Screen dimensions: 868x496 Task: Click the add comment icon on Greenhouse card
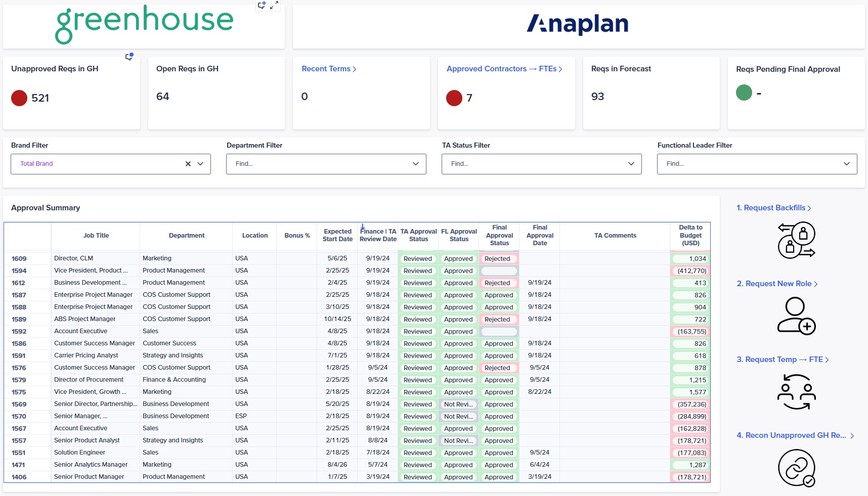262,5
